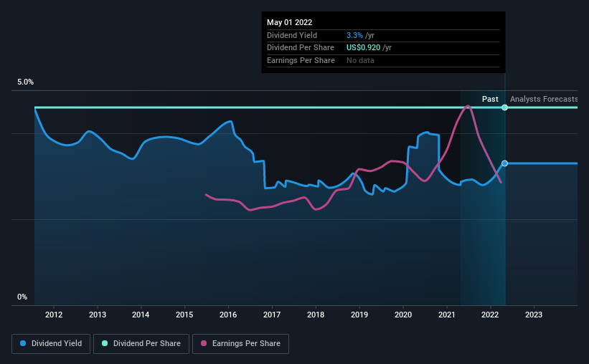Click the 2021 label on the x-axis

point(447,315)
